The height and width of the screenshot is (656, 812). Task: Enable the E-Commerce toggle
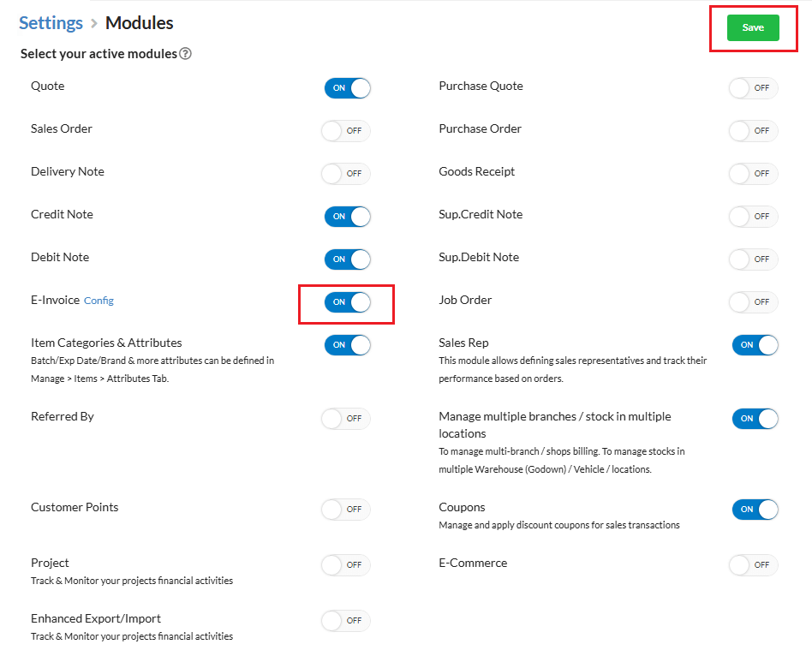click(754, 564)
